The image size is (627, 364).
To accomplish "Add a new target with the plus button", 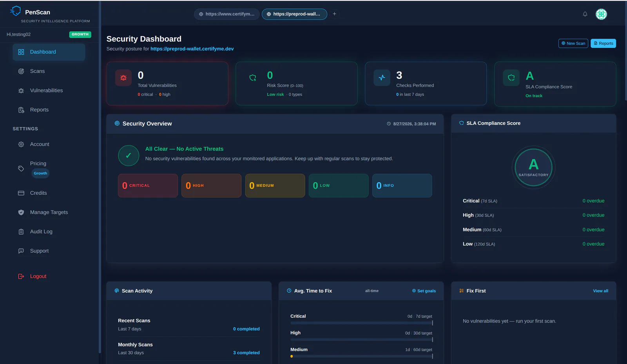I will tap(335, 14).
